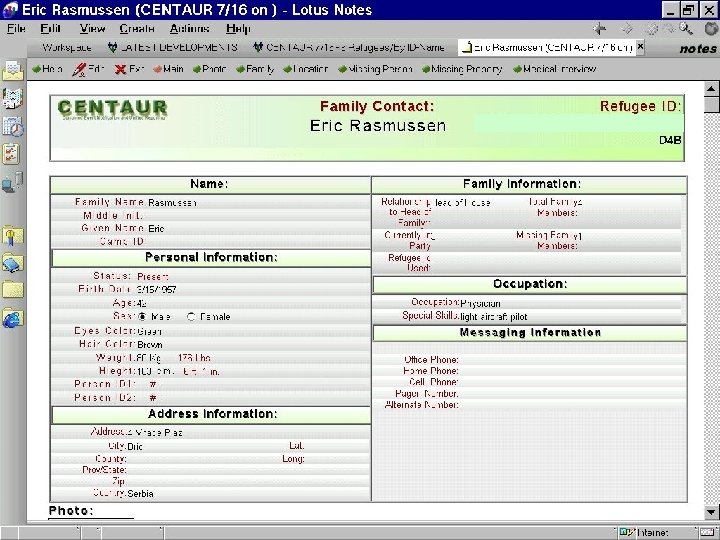Image resolution: width=720 pixels, height=540 pixels.
Task: Switch to the Workspace tab
Action: (x=67, y=47)
